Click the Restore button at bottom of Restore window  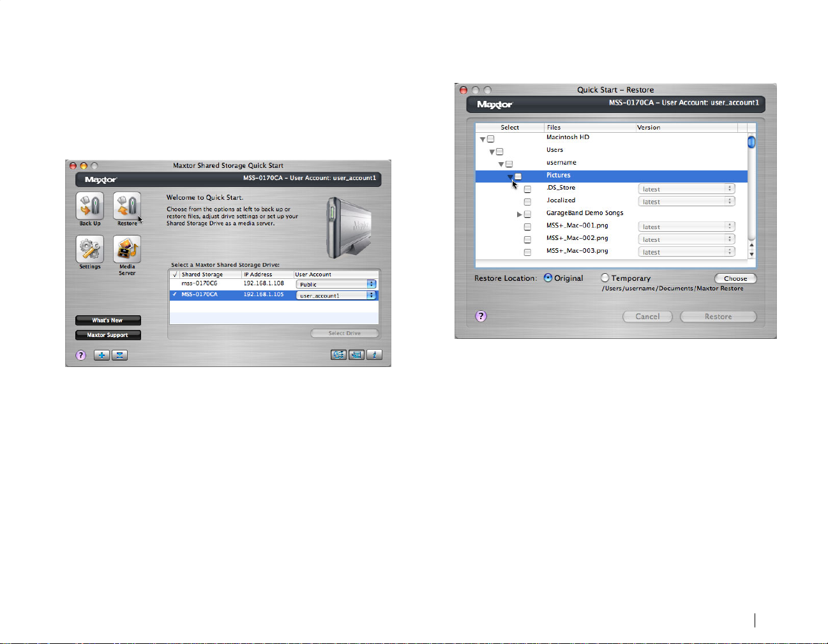pyautogui.click(x=718, y=317)
